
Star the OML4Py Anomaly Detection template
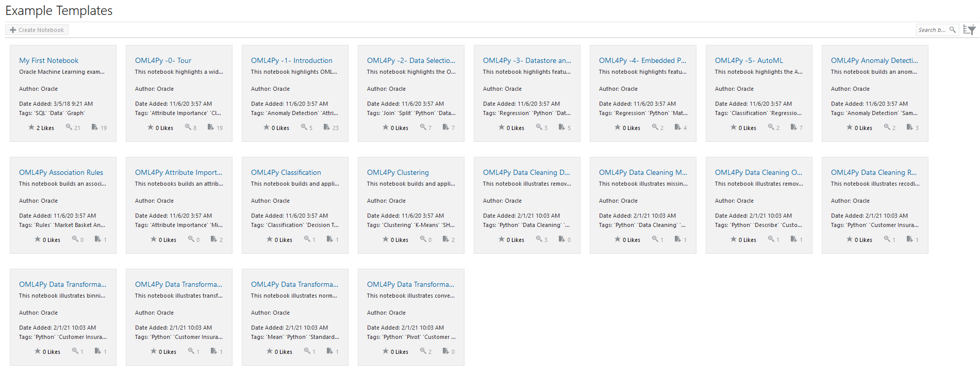point(850,127)
